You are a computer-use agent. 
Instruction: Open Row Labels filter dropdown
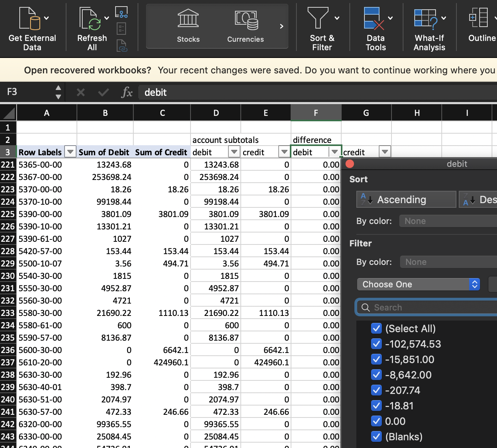70,152
